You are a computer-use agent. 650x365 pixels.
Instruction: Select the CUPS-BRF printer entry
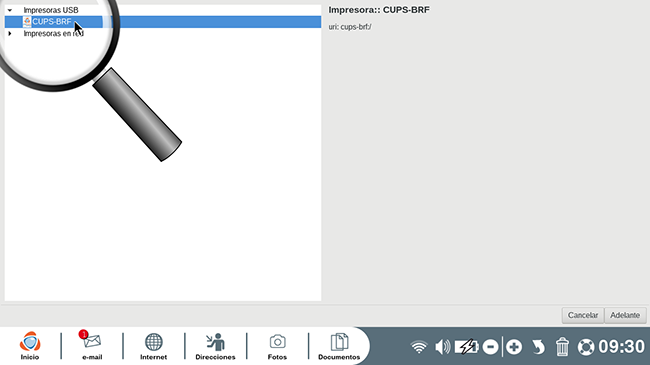(163, 22)
